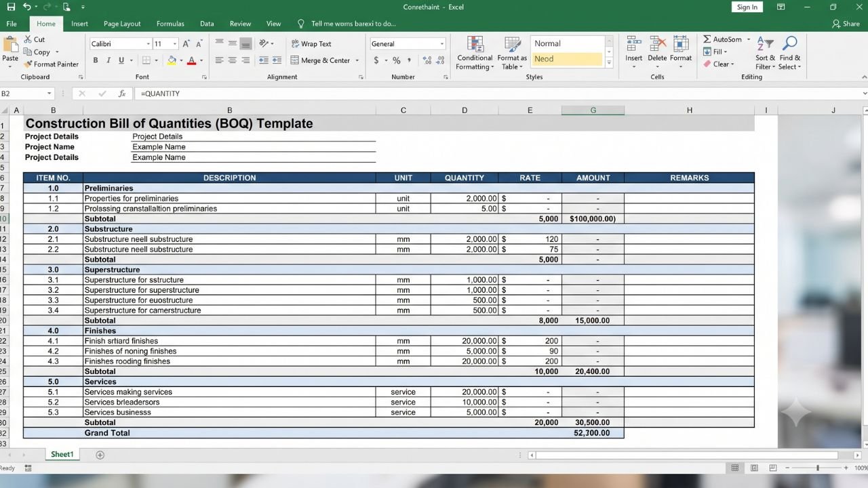Align text to the right
The image size is (868, 488).
click(x=246, y=60)
